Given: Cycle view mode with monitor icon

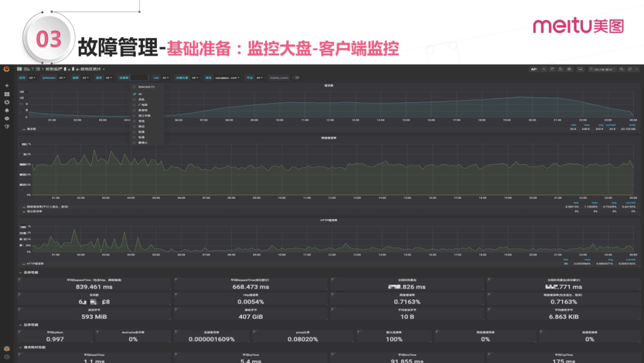Looking at the screenshot, I should 580,69.
